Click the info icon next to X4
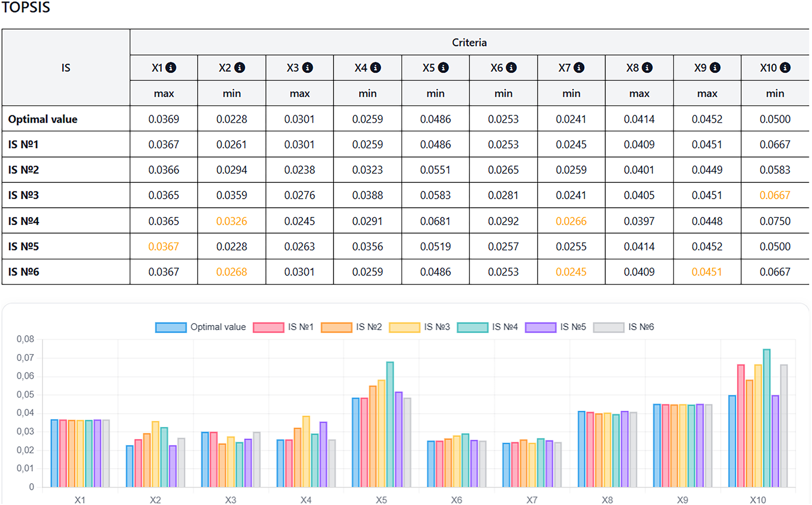 (x=375, y=68)
